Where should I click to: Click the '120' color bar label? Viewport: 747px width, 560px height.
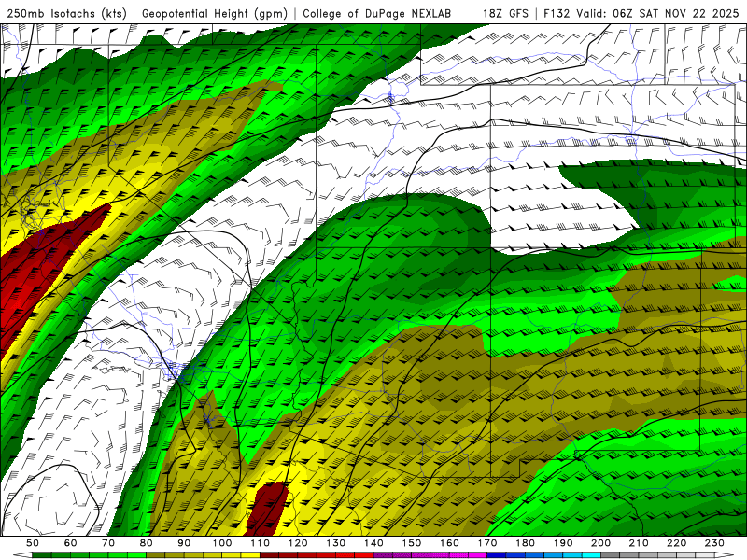pyautogui.click(x=298, y=543)
